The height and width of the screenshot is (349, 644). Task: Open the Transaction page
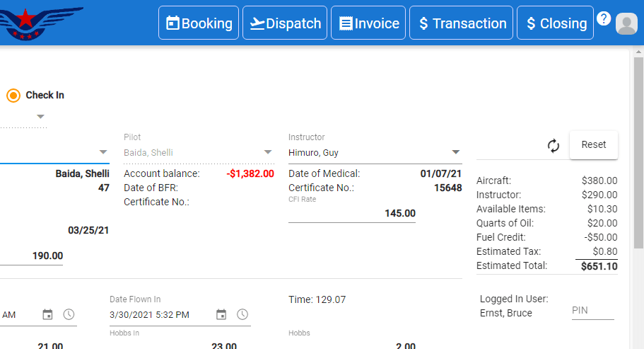(x=461, y=23)
